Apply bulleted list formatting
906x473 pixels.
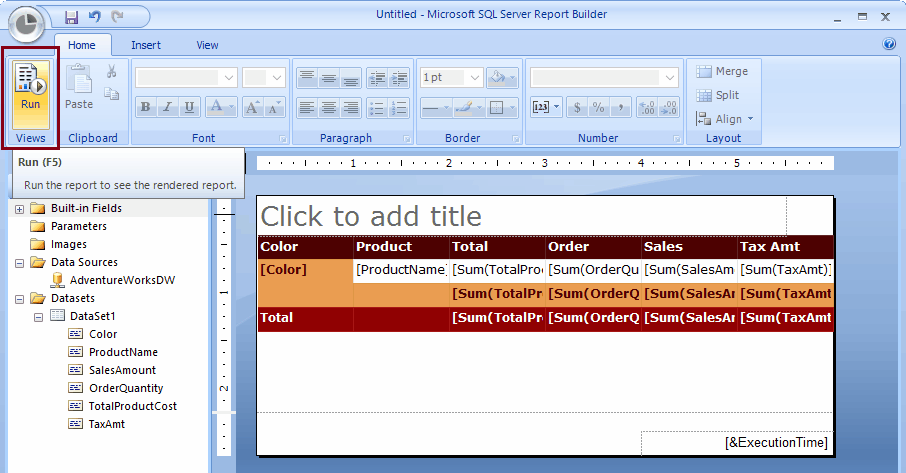[x=377, y=107]
